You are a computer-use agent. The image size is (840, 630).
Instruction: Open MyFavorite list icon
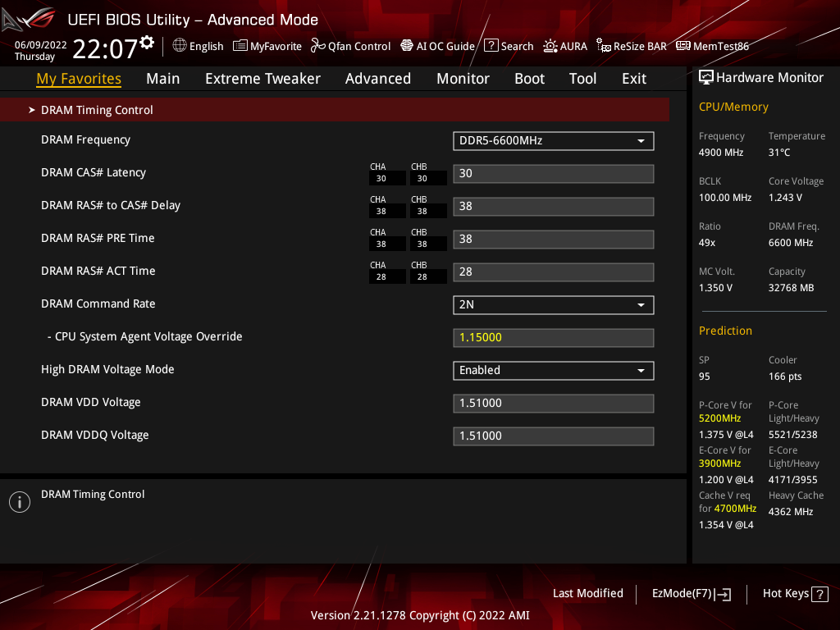point(240,46)
